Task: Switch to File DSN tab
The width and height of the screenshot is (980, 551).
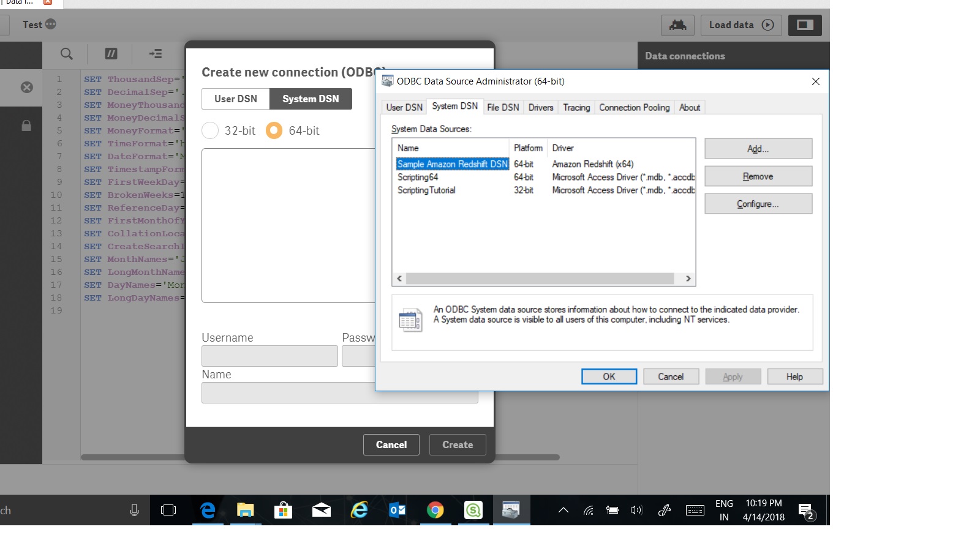Action: tap(503, 107)
